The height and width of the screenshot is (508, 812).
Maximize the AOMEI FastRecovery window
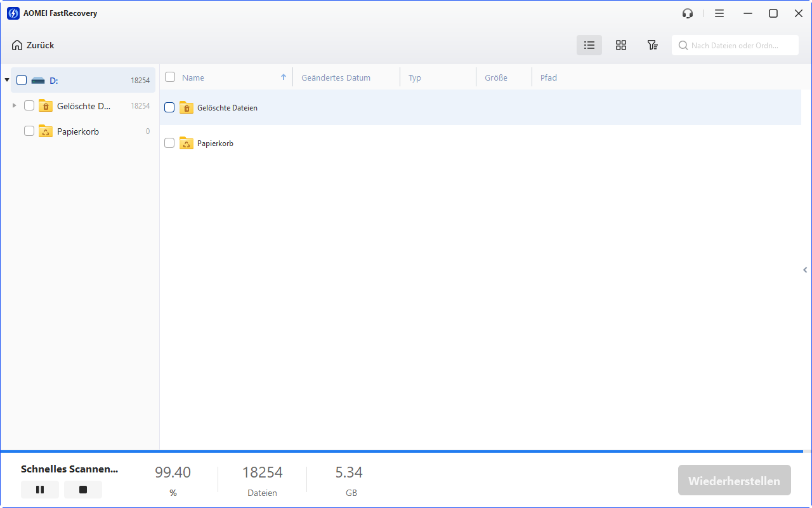[773, 13]
